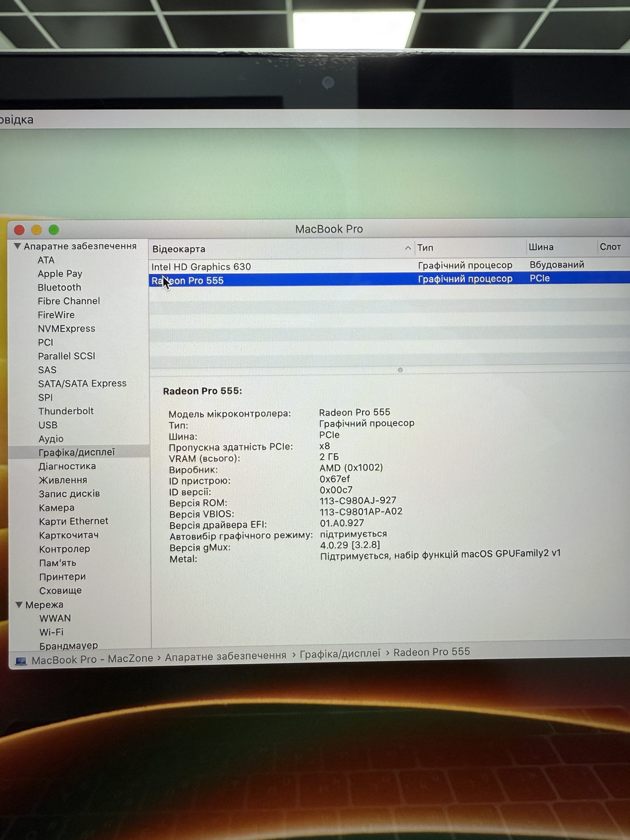Toggle sort arrow in Відеокарта column

click(408, 248)
